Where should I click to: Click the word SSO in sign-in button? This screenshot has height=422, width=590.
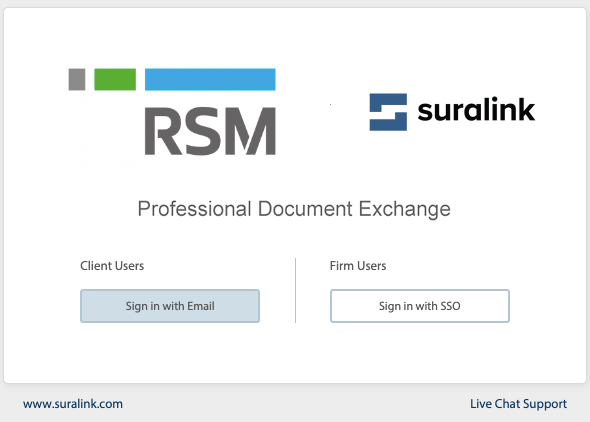pos(450,306)
